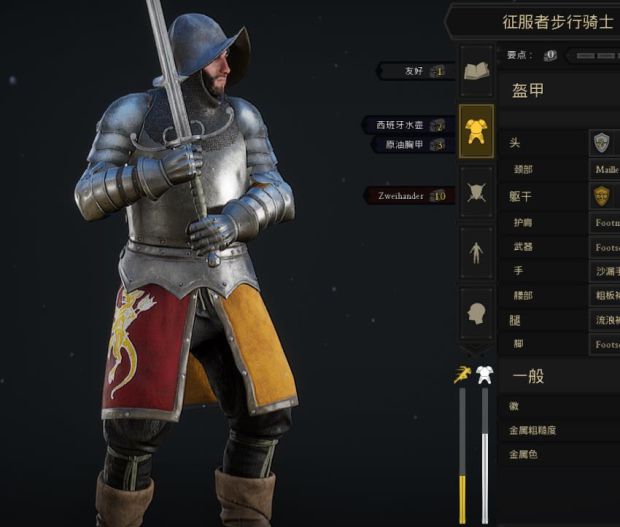
Task: Click the points coin icon beside 要点
Action: pyautogui.click(x=550, y=55)
